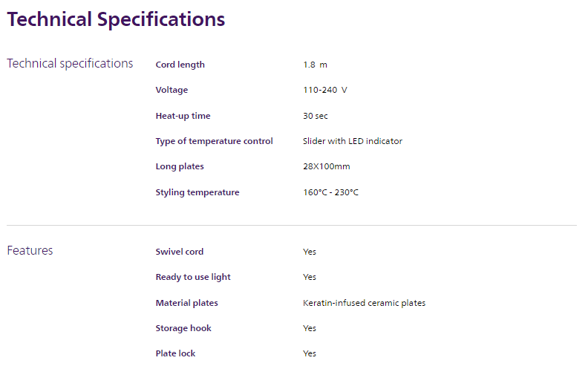The image size is (588, 369).
Task: Click the Heat-up time label
Action: coord(183,116)
